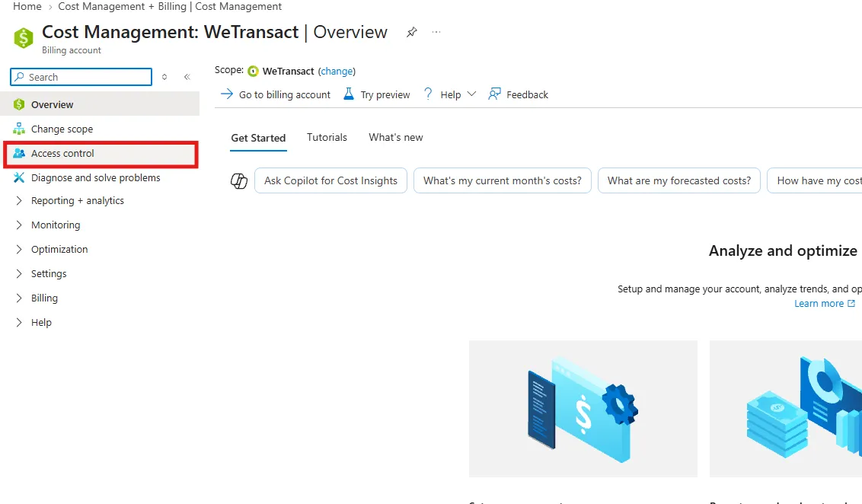The width and height of the screenshot is (862, 504).
Task: Open Access control menu item
Action: [x=101, y=153]
